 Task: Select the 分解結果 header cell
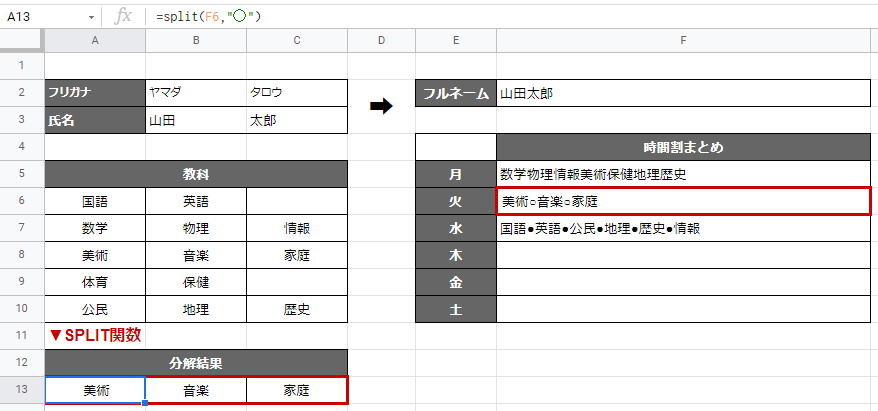pyautogui.click(x=196, y=363)
